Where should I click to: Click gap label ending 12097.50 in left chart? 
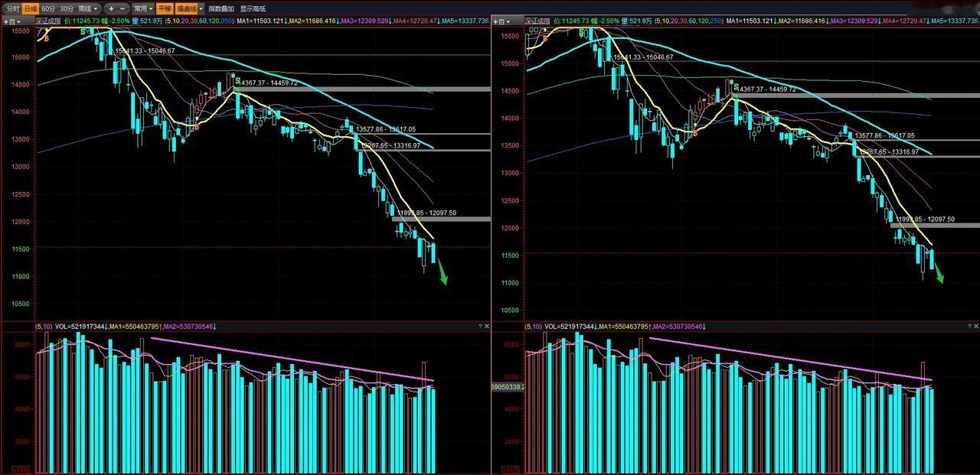click(426, 213)
